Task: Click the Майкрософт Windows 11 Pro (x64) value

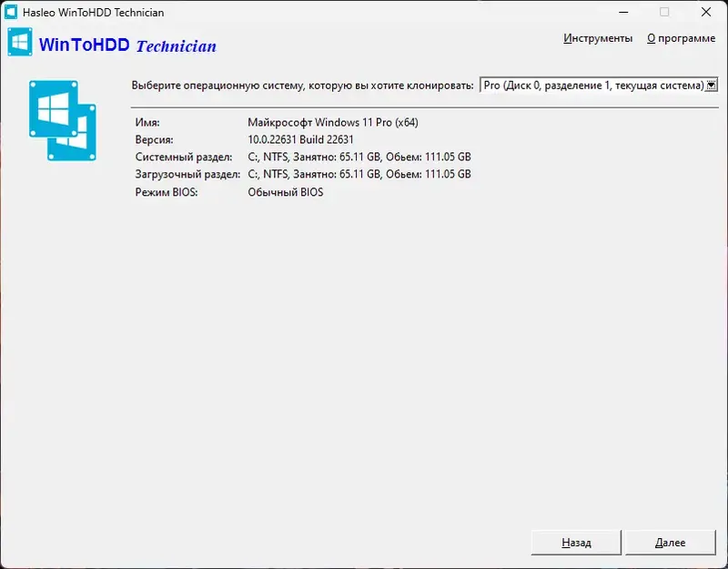Action: [x=333, y=123]
